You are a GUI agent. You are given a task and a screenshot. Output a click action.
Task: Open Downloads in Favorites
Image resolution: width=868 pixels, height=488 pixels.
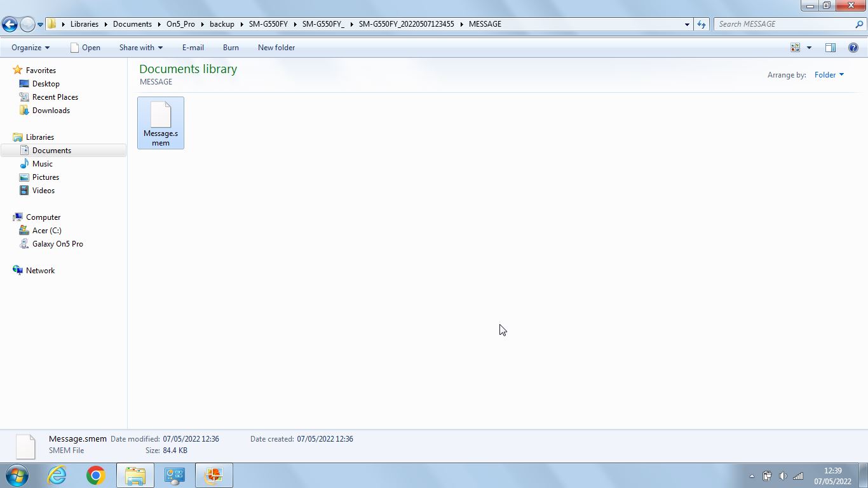[51, 111]
